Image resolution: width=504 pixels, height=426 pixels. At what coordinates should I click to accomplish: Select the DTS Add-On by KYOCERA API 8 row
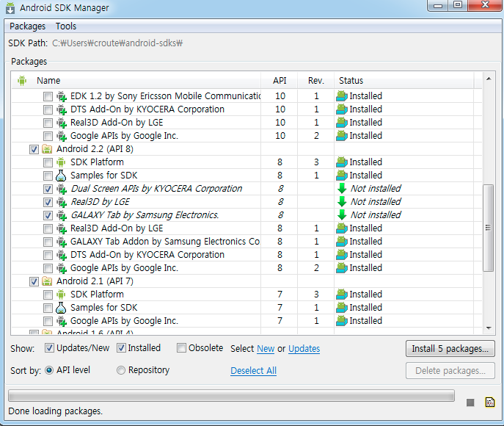tap(246, 255)
